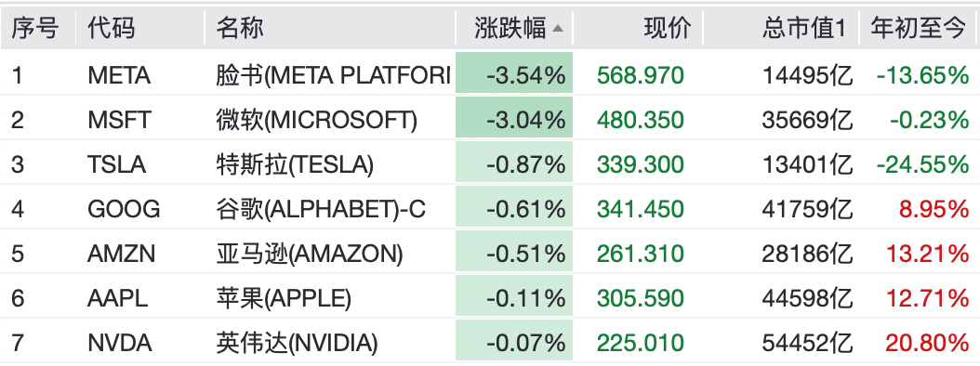
Task: Click the 序号 column header
Action: click(35, 28)
